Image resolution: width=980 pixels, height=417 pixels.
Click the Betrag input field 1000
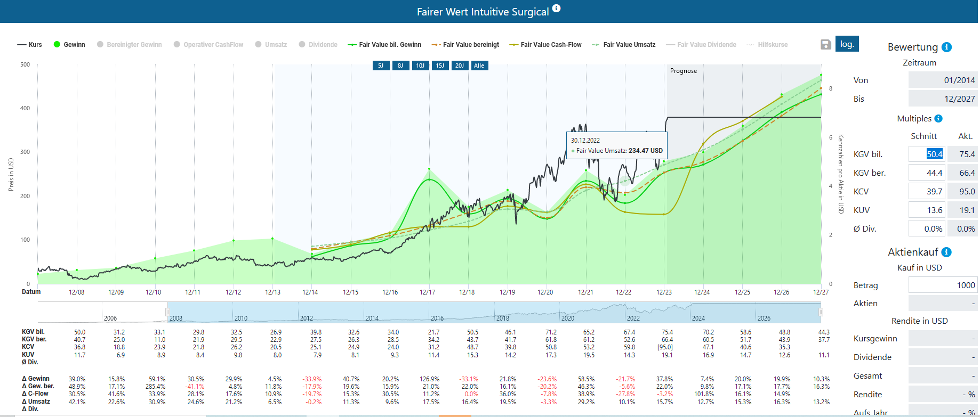point(943,285)
